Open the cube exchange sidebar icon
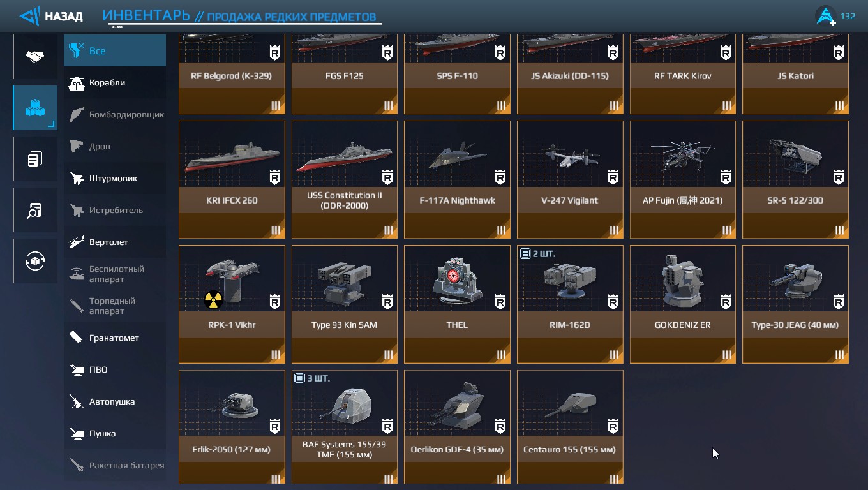868x490 pixels. 35,261
